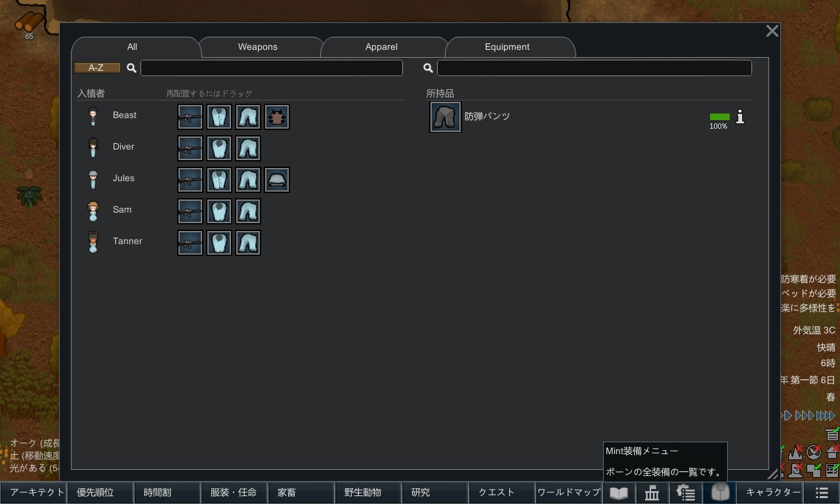Open the アーキテクト menu

pos(33,493)
